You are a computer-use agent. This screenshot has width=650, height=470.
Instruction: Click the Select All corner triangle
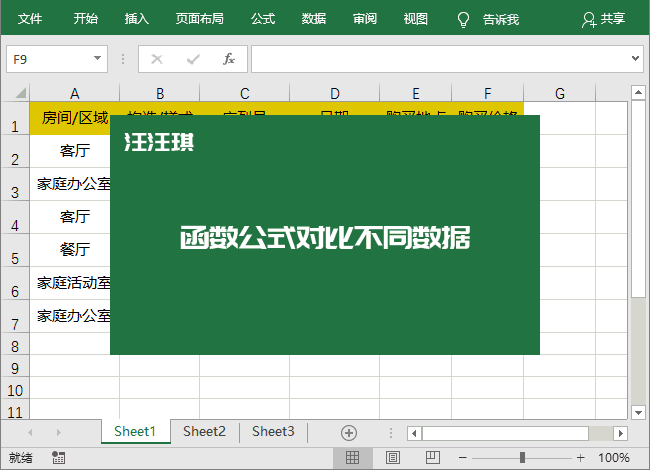pyautogui.click(x=21, y=93)
